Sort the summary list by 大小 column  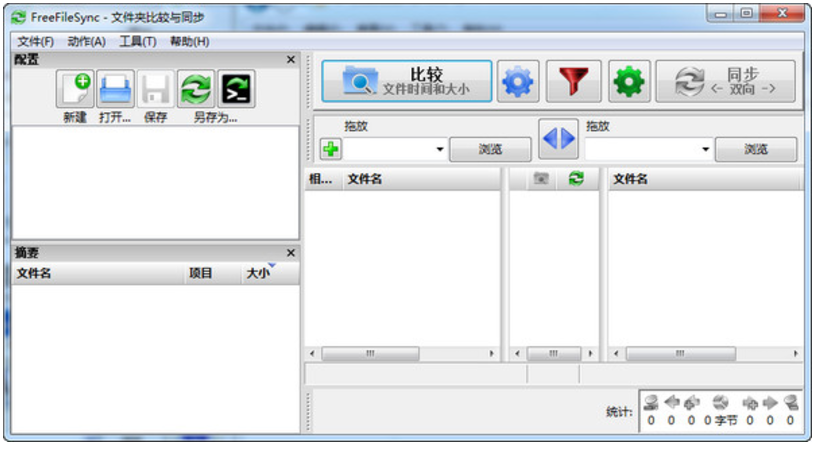(257, 274)
